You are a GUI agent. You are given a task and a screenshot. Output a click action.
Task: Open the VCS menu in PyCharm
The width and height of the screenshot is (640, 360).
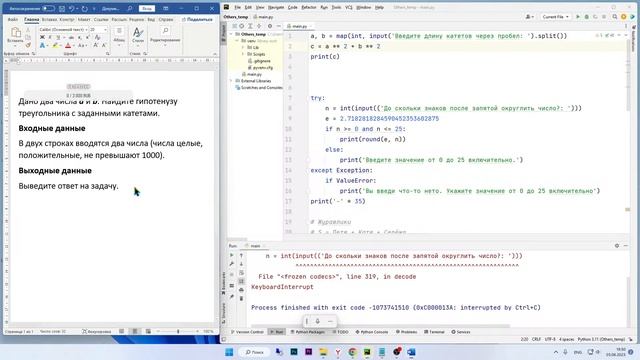pyautogui.click(x=349, y=7)
